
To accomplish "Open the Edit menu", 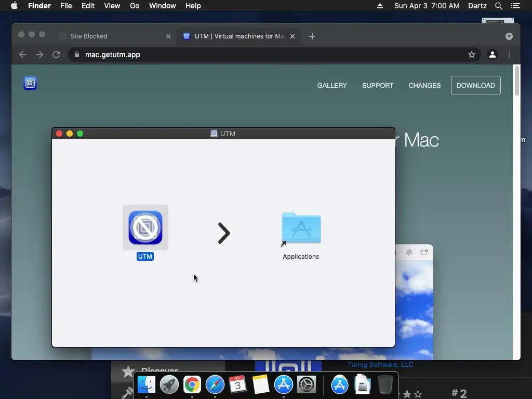I will (88, 6).
